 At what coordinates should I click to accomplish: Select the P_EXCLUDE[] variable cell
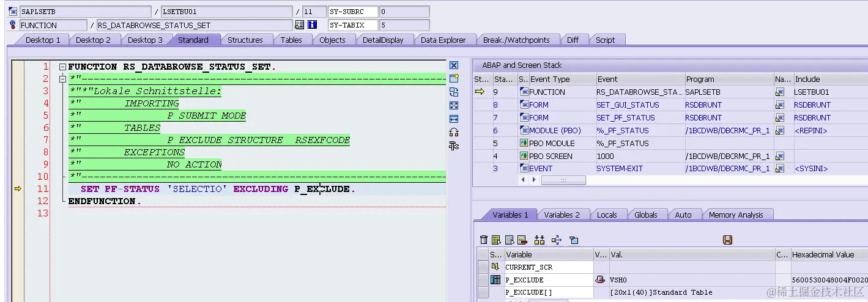click(549, 292)
